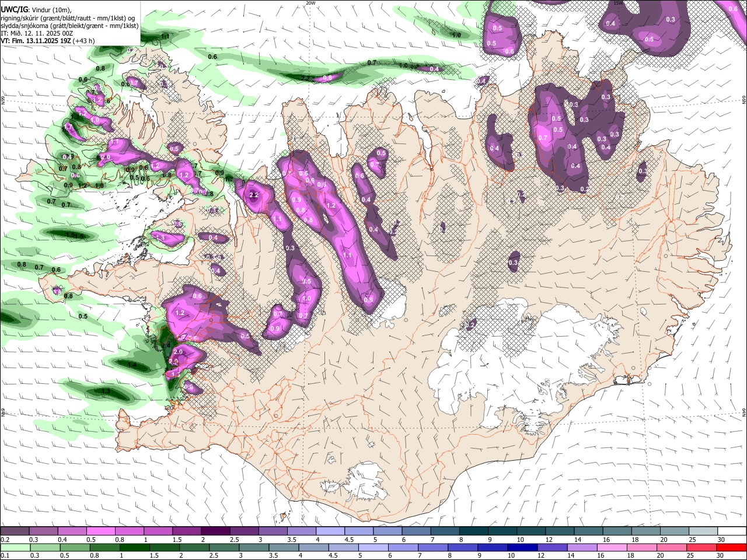Click the '10' label in the upper snow legend

click(x=520, y=540)
